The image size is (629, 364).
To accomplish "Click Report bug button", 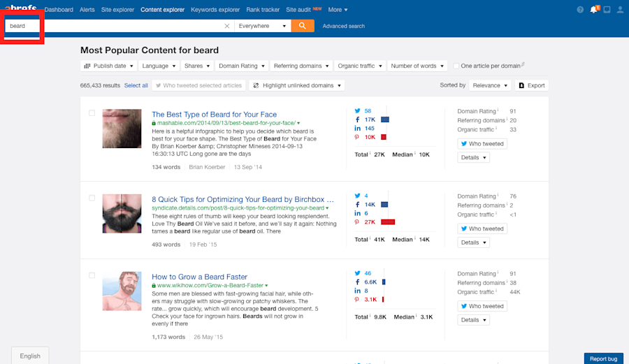I will [603, 358].
